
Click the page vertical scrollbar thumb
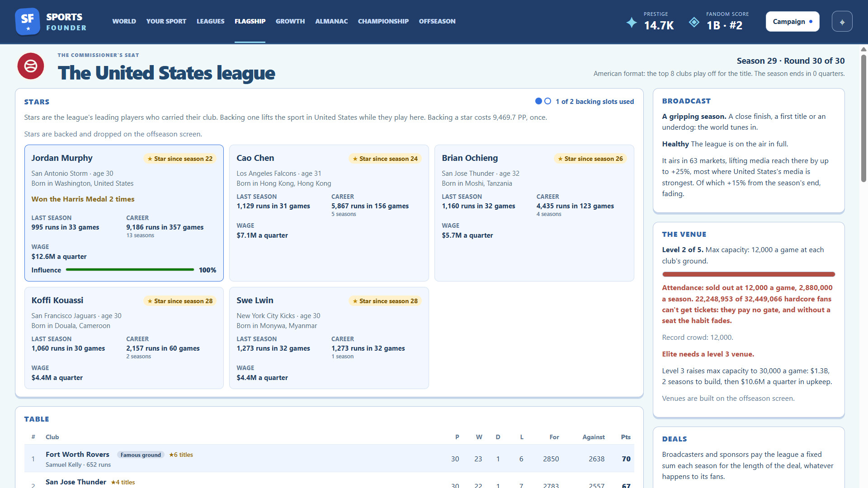click(x=863, y=118)
